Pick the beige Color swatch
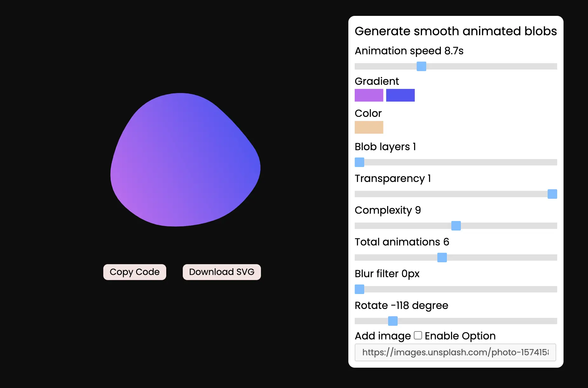Image resolution: width=588 pixels, height=388 pixels. (369, 127)
